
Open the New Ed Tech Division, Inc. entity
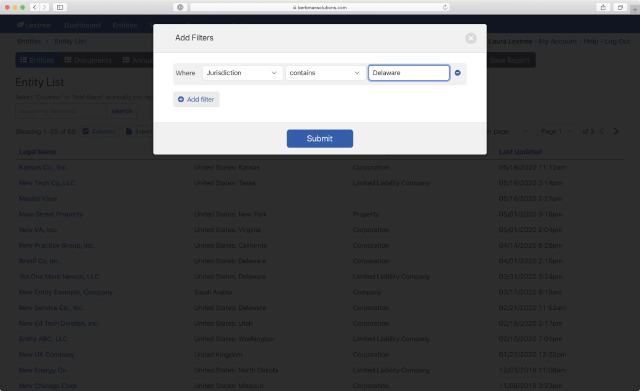click(x=59, y=323)
